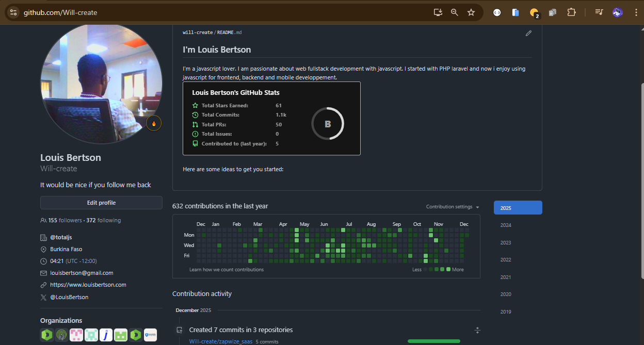The height and width of the screenshot is (345, 644).
Task: Switch to 2024 contributions view
Action: 505,225
